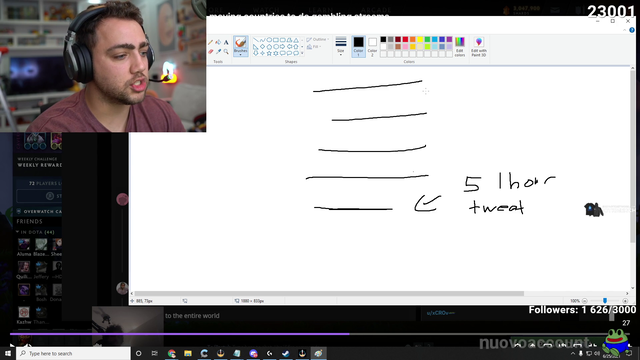Choose the Diamond shape
The height and width of the screenshot is (360, 640).
point(262,47)
